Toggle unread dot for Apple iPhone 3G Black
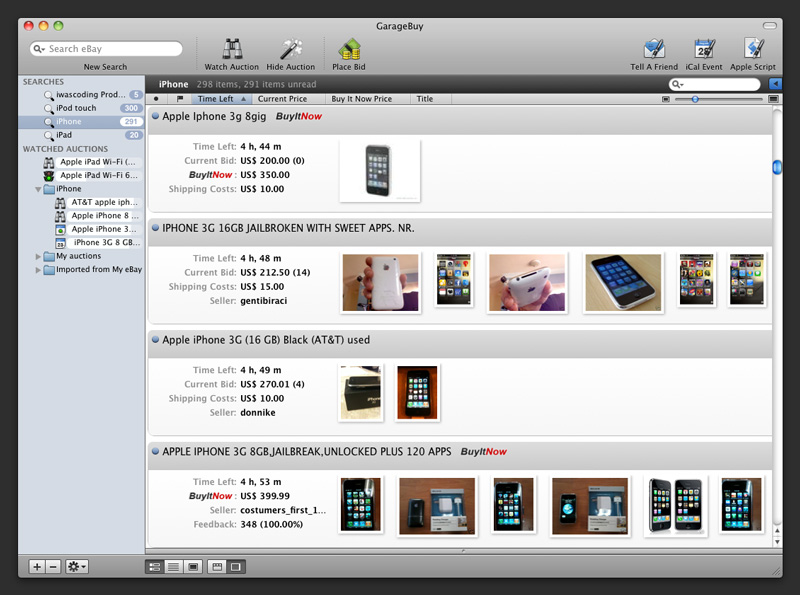Image resolution: width=800 pixels, height=595 pixels. pos(156,340)
